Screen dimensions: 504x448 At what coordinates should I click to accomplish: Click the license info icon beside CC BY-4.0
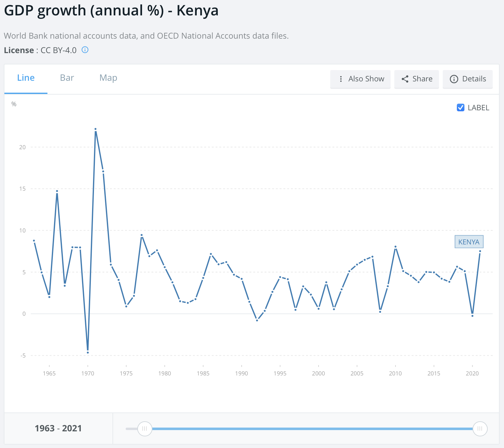(85, 50)
